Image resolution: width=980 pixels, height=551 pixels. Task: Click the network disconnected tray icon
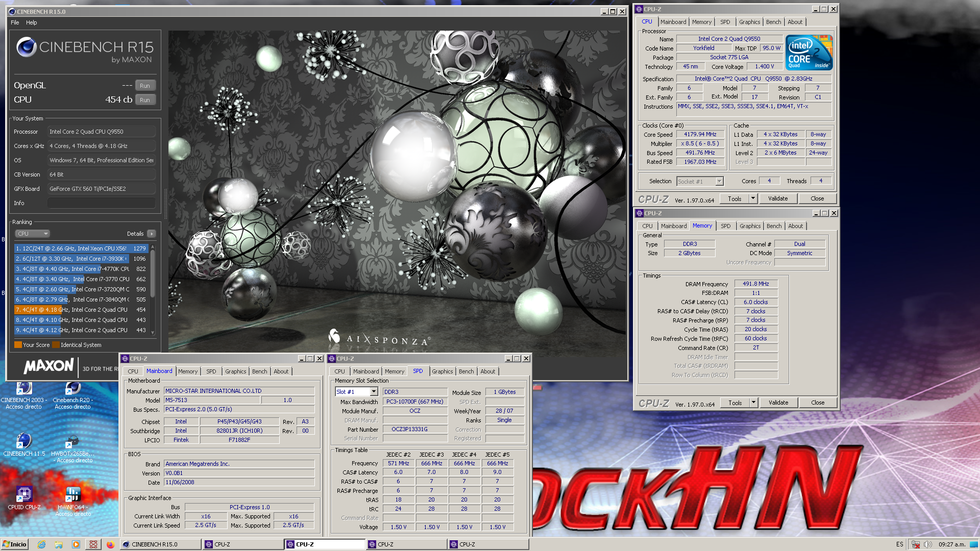tap(916, 544)
